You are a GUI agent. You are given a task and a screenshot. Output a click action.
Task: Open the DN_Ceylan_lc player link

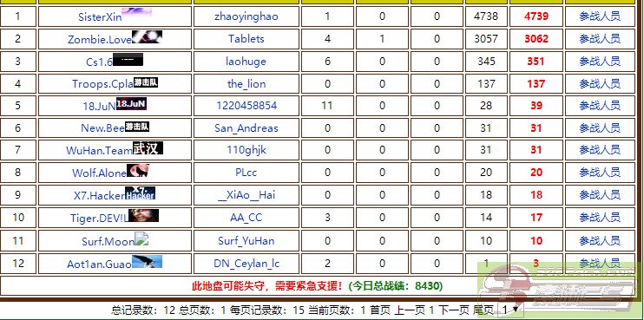click(246, 264)
